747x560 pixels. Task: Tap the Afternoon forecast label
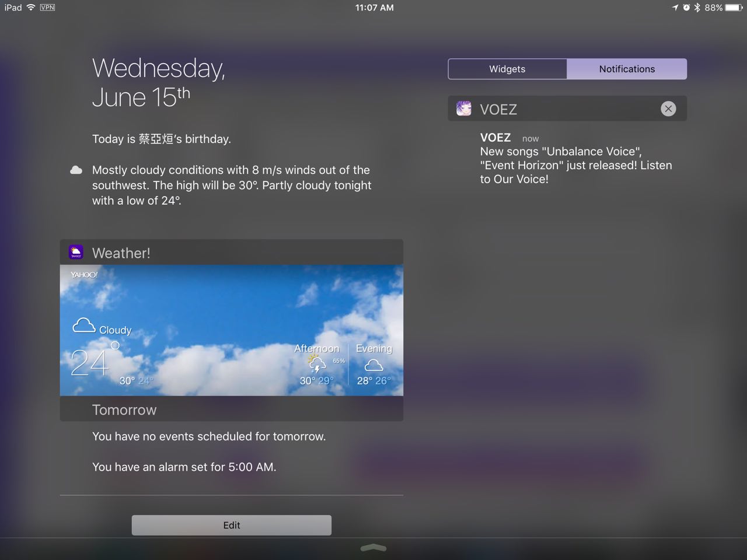pos(316,348)
